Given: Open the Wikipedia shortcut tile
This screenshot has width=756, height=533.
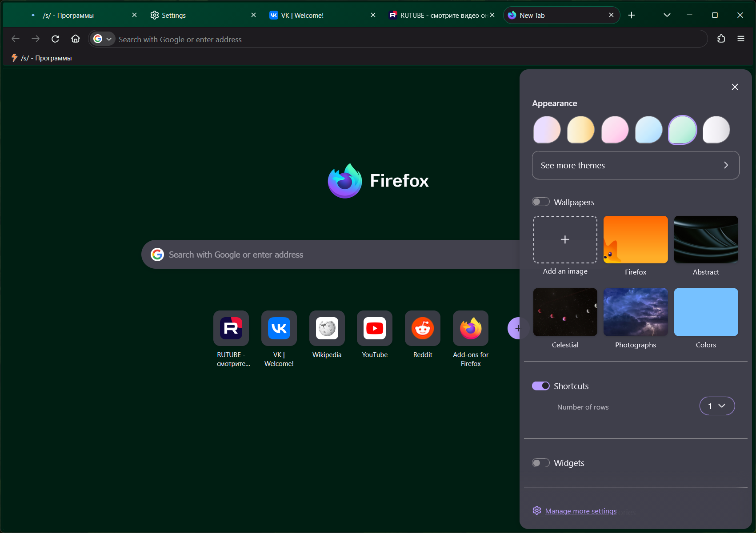Looking at the screenshot, I should coord(327,328).
